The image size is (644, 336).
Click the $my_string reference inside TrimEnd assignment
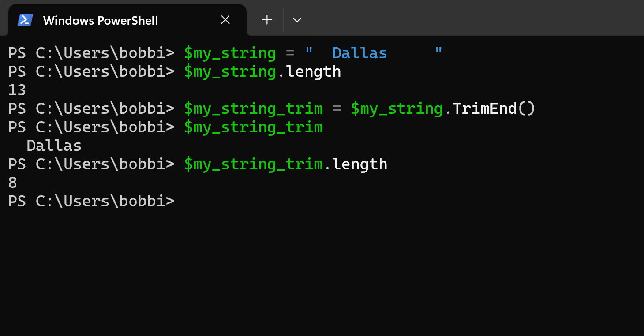click(x=396, y=108)
